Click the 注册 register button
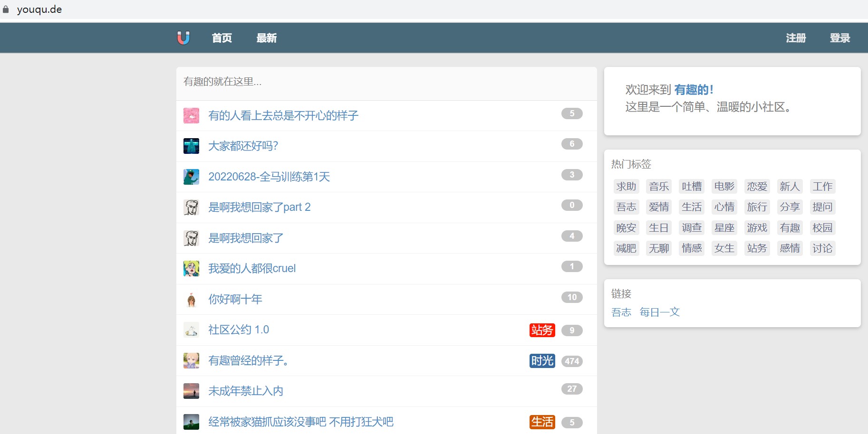The width and height of the screenshot is (868, 434). 795,38
